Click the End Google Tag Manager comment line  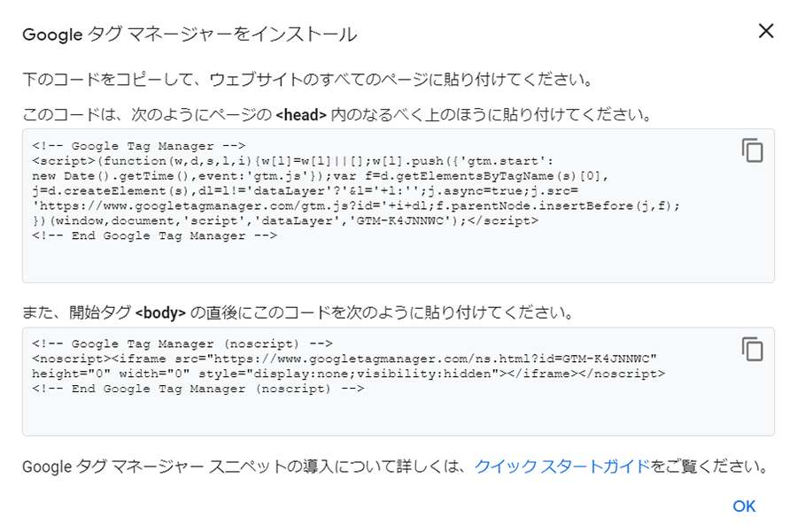tap(154, 235)
